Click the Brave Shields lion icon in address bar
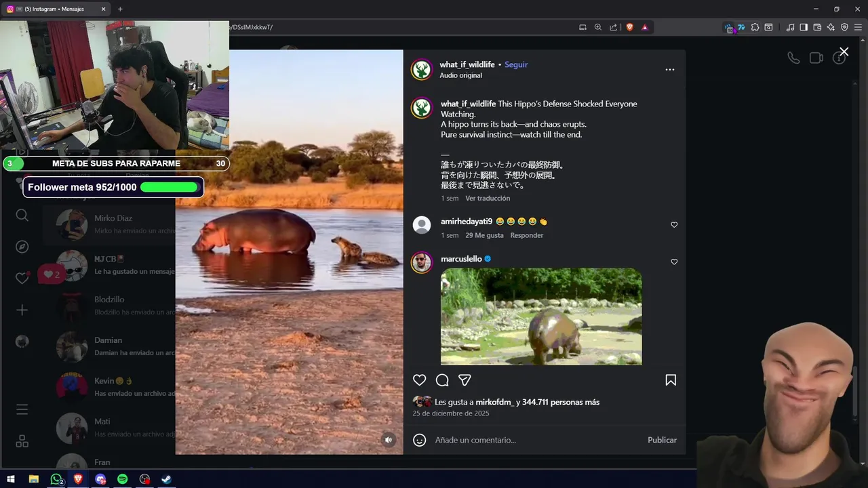The image size is (868, 488). click(630, 27)
